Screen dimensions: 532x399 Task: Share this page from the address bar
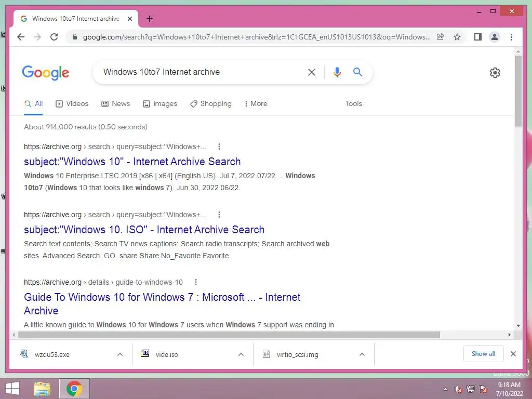tap(441, 37)
